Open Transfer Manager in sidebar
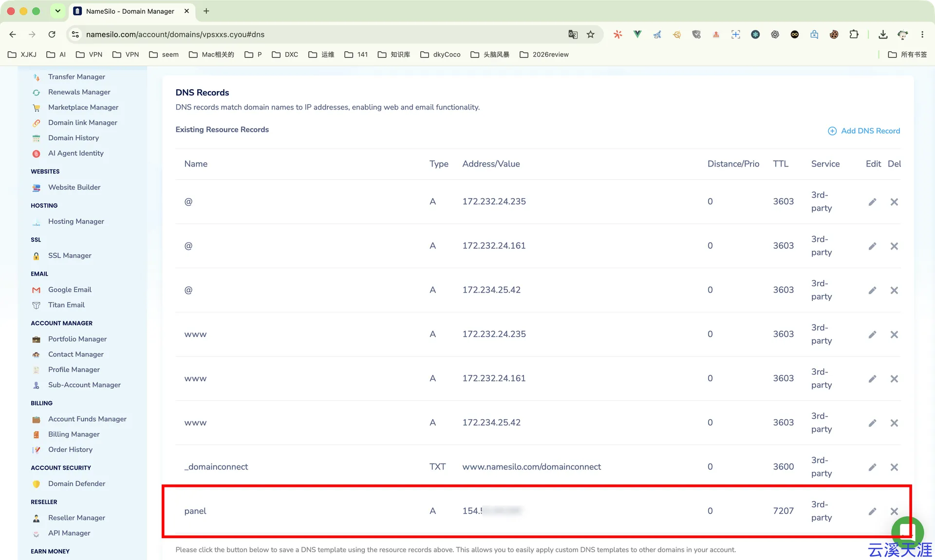The height and width of the screenshot is (560, 935). coord(76,77)
